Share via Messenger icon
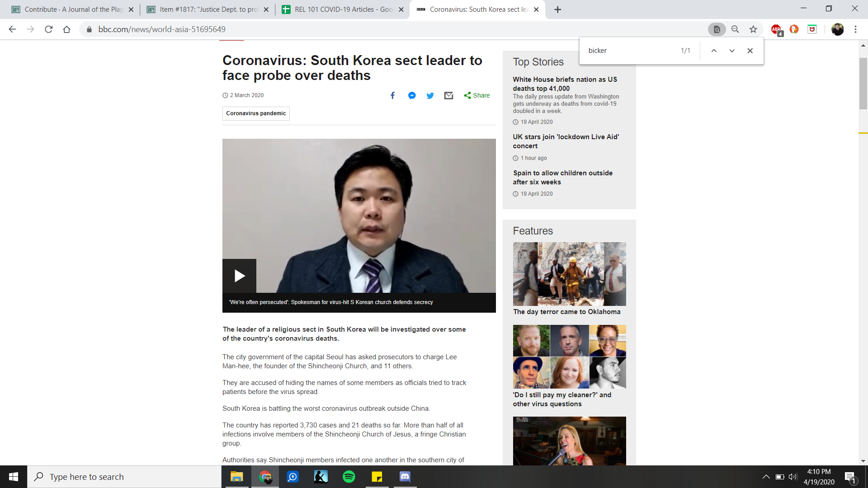 pyautogui.click(x=412, y=95)
